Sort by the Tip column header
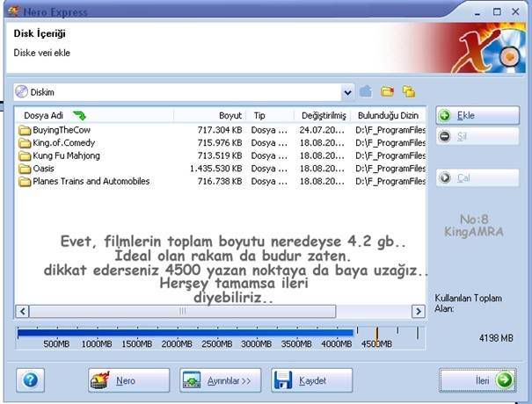Screen dimensions: 532x404 point(270,116)
